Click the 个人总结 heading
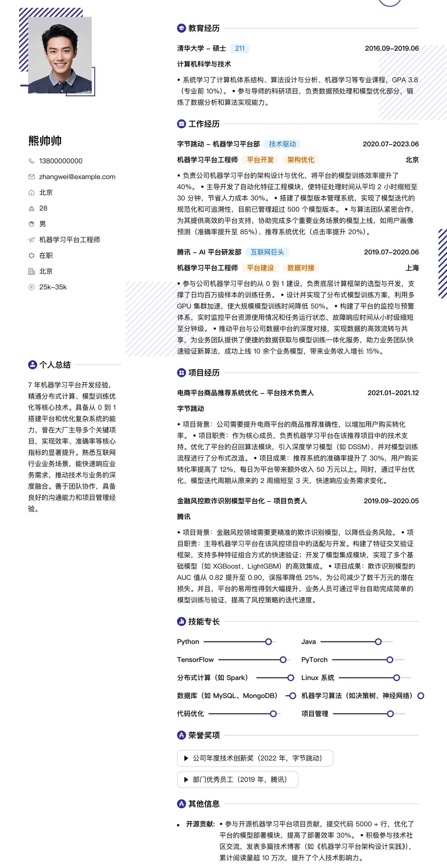Viewport: 447px width, 868px height. point(55,364)
